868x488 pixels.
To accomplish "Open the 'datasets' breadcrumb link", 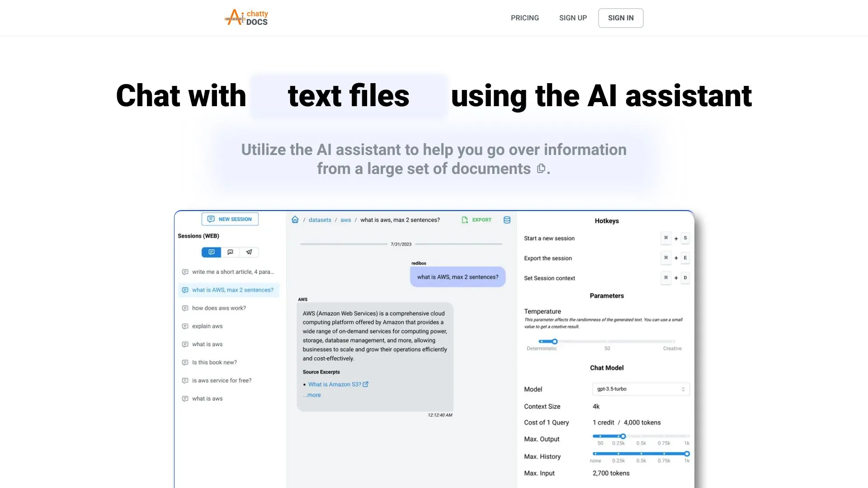I will tap(320, 220).
